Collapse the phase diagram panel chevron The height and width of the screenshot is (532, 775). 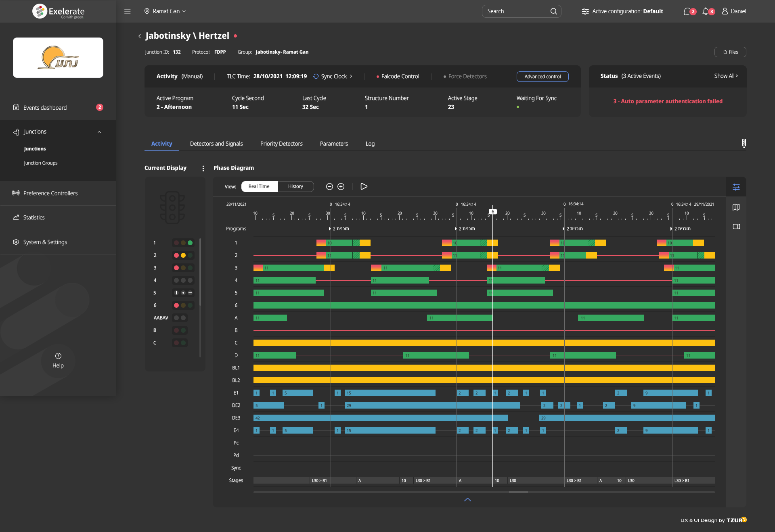click(467, 500)
